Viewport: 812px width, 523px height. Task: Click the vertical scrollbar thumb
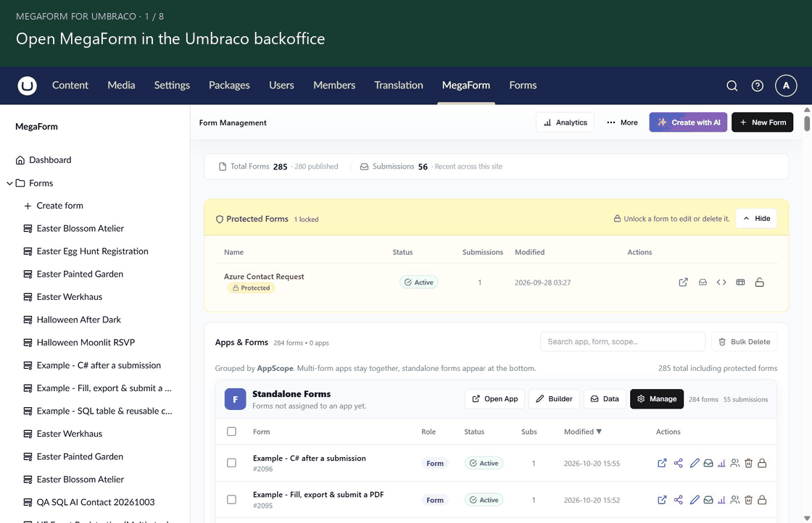click(x=807, y=124)
